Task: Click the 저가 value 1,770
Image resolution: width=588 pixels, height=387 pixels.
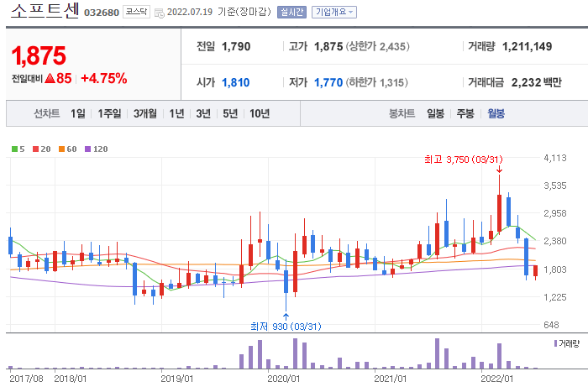Action: tap(328, 82)
